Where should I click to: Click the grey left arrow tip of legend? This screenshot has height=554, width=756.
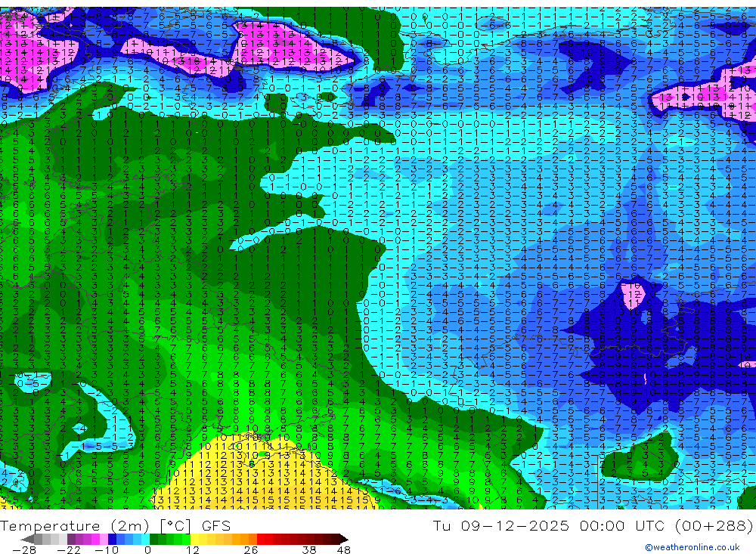[27, 540]
